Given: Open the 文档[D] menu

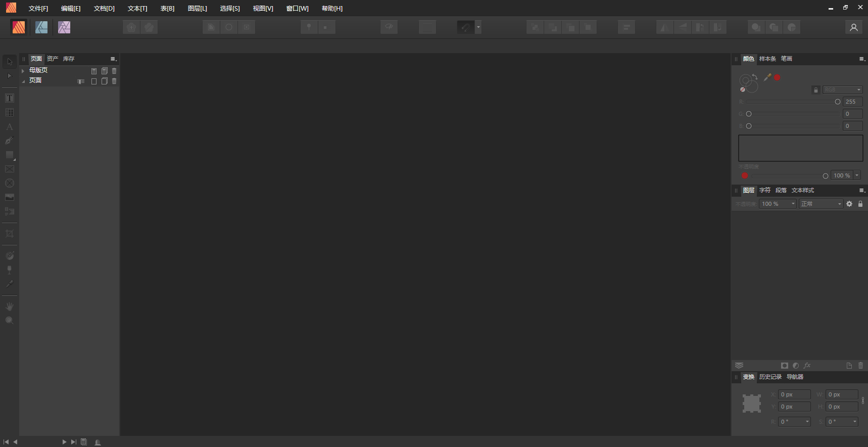Looking at the screenshot, I should [104, 9].
